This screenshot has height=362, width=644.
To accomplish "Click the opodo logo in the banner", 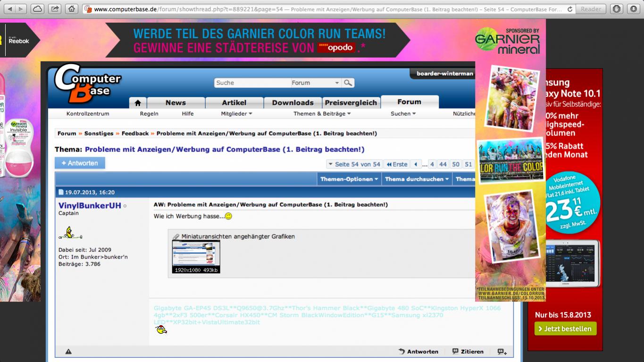I will click(337, 47).
